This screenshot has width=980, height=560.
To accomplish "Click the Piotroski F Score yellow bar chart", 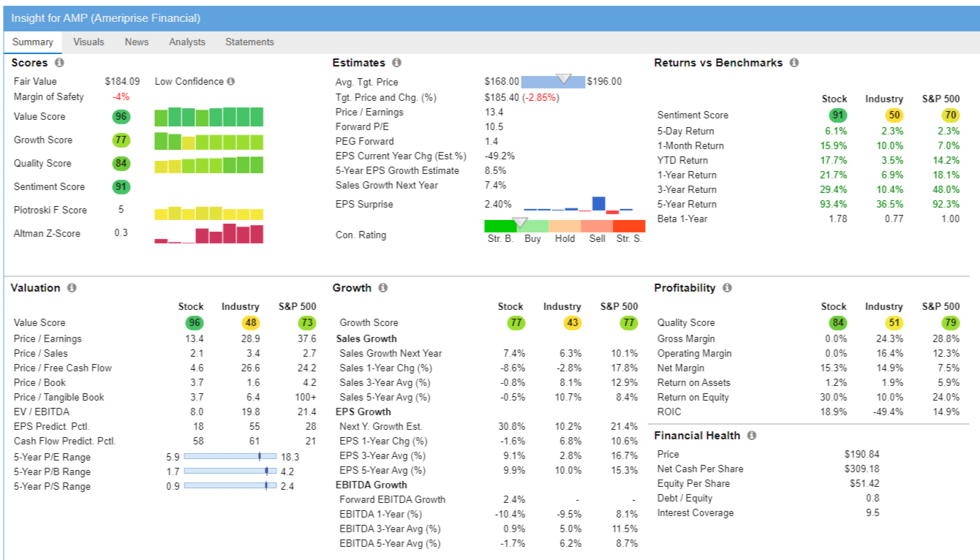I will click(209, 213).
